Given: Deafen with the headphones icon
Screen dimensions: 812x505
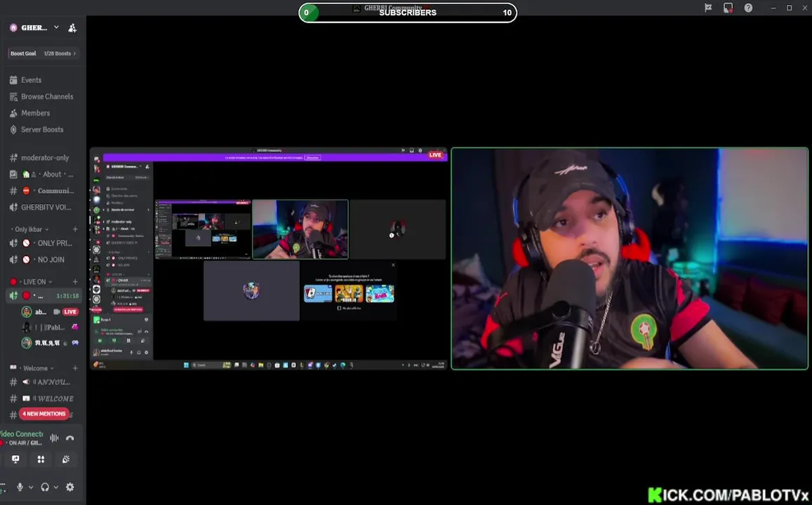Looking at the screenshot, I should pos(45,487).
